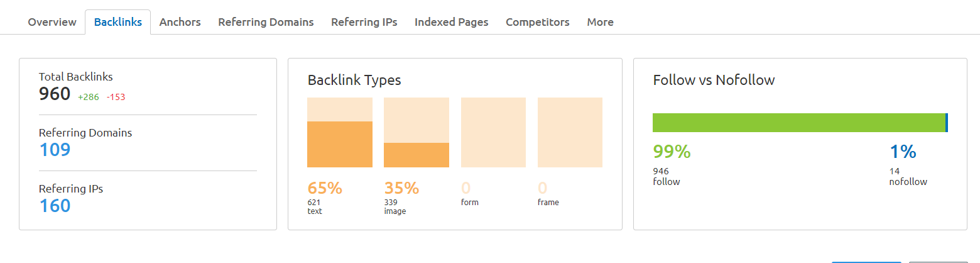Screen dimensions: 980x263
Task: Open the Indexed Pages tab
Action: tap(451, 22)
